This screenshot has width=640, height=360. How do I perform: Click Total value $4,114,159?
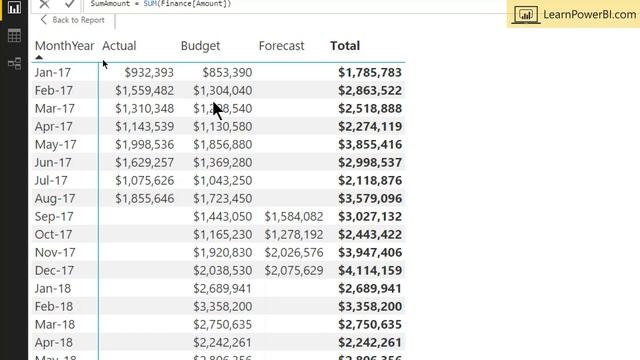coord(370,270)
